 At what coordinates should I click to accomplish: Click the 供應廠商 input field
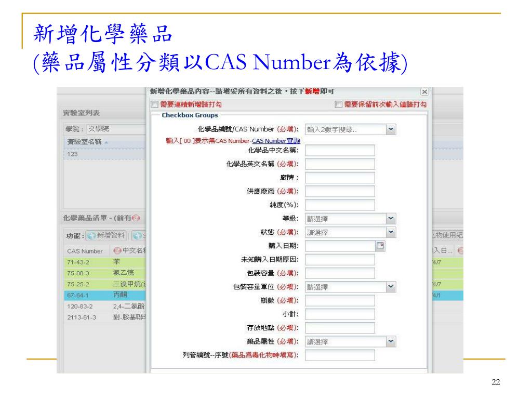point(340,191)
